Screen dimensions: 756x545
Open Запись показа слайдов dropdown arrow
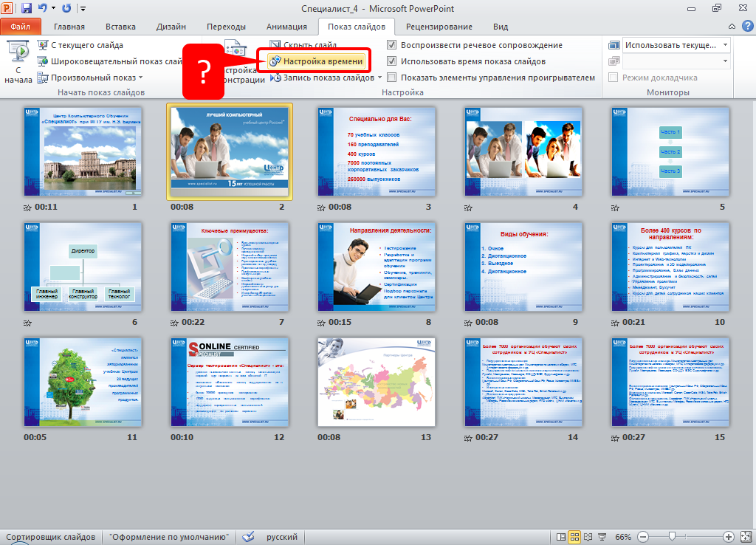380,78
